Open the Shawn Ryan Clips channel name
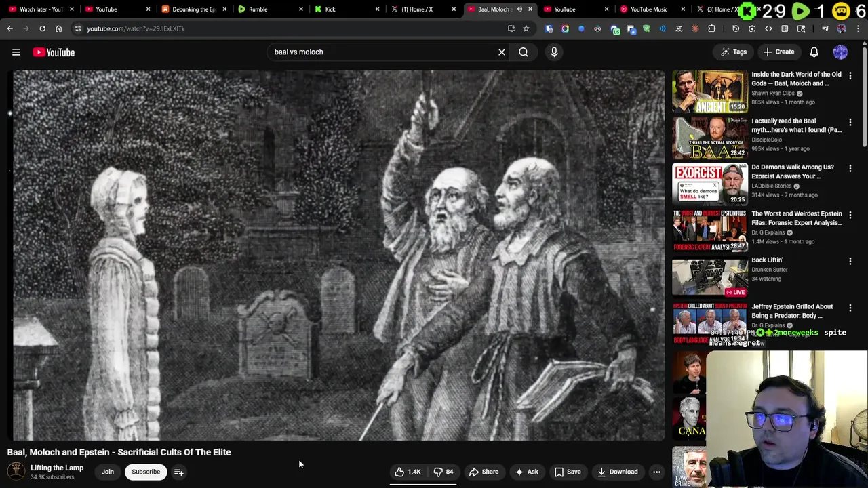868x488 pixels. coord(773,94)
